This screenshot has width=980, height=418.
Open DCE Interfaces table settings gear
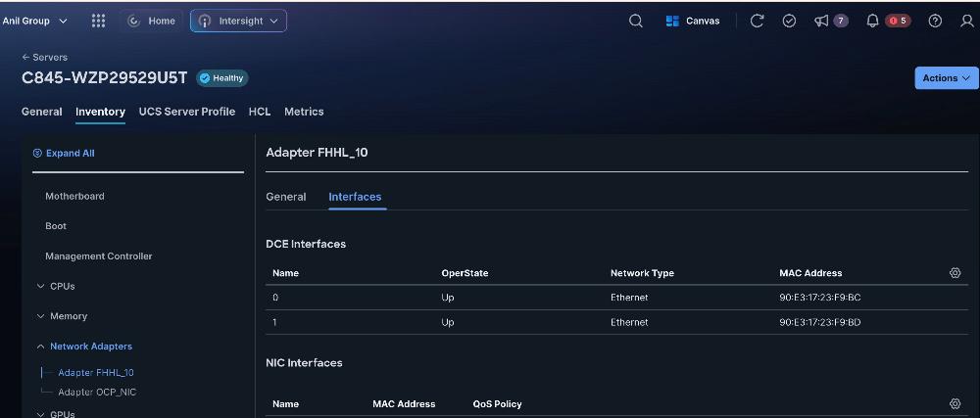pyautogui.click(x=955, y=273)
